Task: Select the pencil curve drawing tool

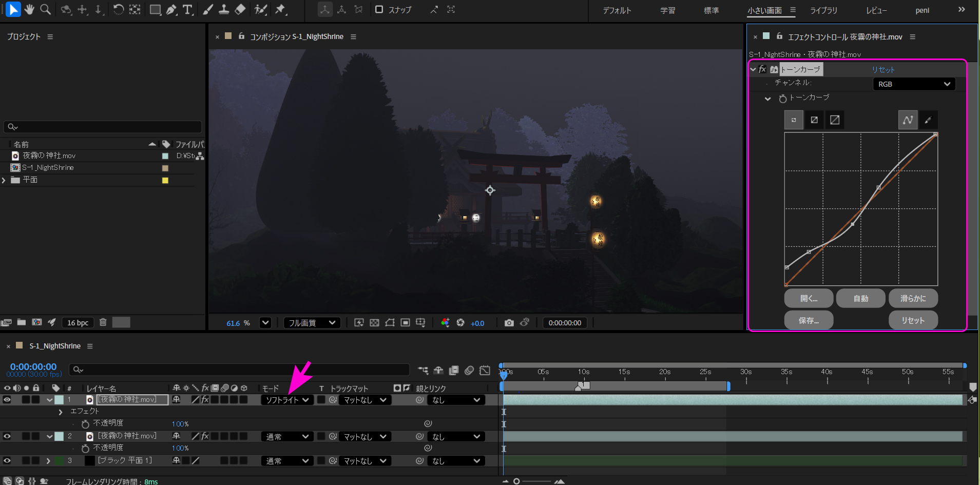Action: (x=928, y=120)
